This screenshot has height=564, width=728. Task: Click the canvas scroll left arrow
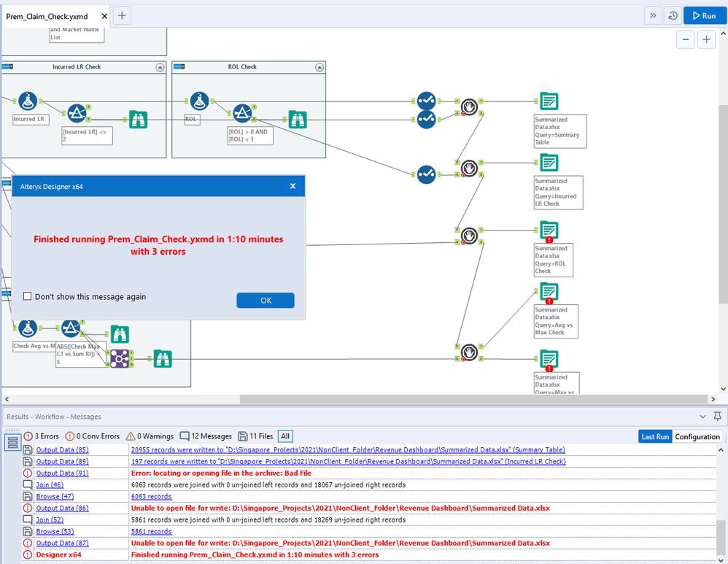pos(7,399)
